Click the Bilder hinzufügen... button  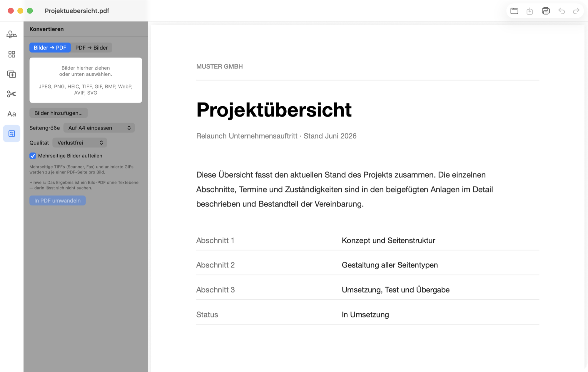(x=59, y=113)
